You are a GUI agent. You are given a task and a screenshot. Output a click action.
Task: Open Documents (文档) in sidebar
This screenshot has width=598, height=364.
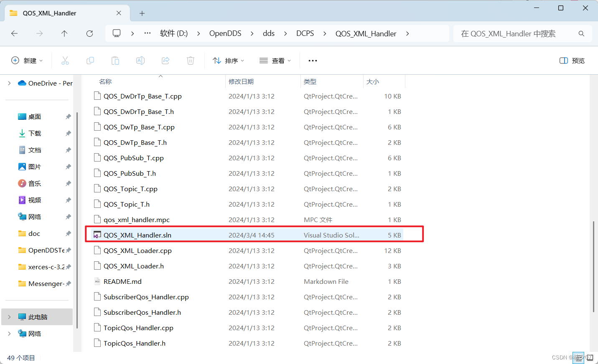35,150
